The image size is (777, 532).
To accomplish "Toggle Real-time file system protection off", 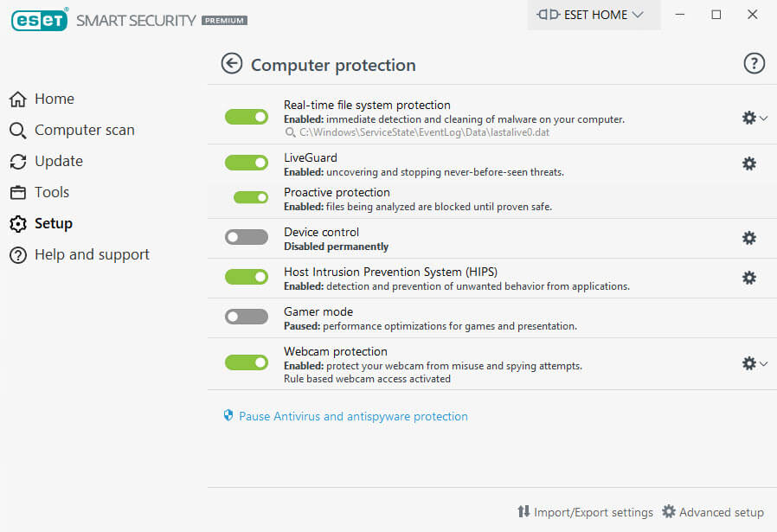I will click(x=247, y=117).
